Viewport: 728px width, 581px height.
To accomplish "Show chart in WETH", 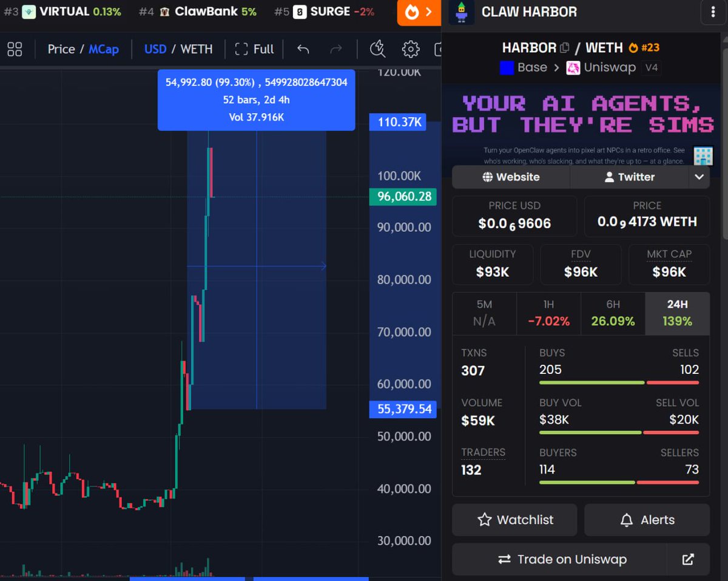I will pyautogui.click(x=197, y=49).
